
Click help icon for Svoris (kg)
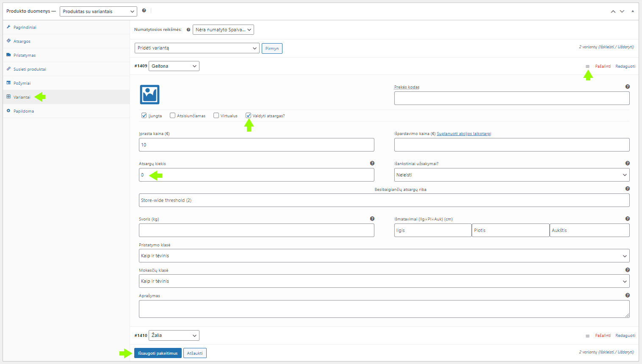(372, 219)
